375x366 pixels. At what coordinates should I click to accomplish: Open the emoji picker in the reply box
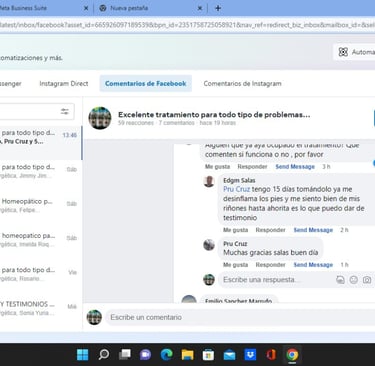[x=353, y=280]
